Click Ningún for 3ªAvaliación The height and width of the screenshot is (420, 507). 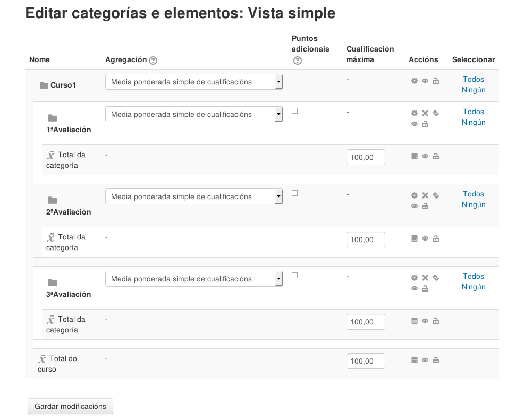point(473,287)
